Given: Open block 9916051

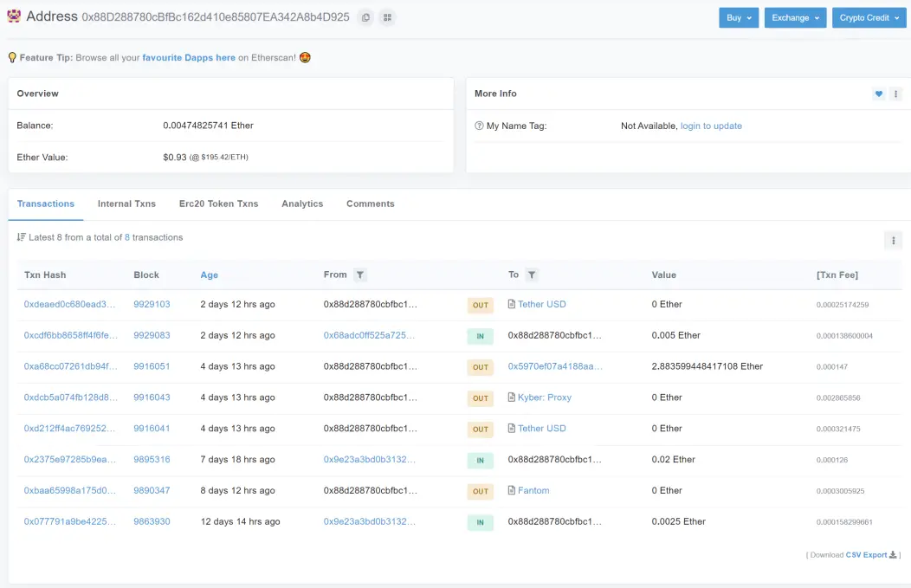Looking at the screenshot, I should tap(152, 366).
